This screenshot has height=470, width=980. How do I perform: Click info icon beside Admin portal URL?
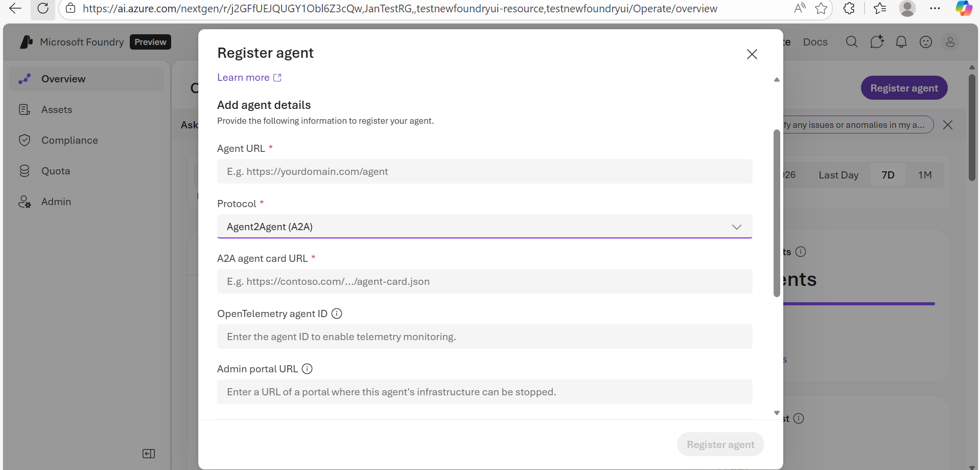coord(307,369)
